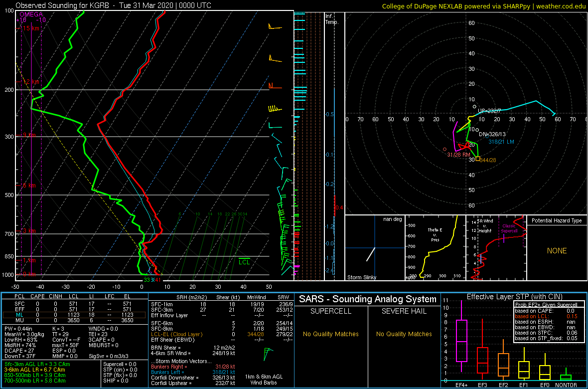The height and width of the screenshot is (389, 588).
Task: Click the Inf. Temp. column label
Action: pos(332,19)
